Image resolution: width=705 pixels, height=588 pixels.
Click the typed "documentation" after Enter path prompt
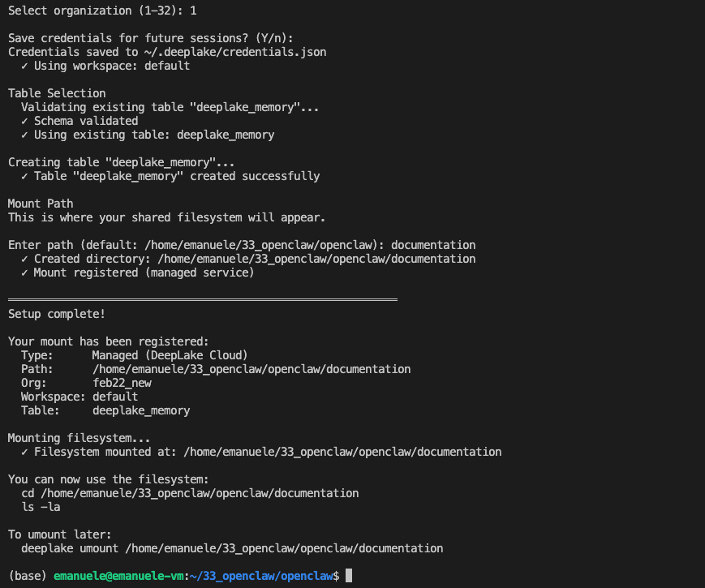pos(433,245)
